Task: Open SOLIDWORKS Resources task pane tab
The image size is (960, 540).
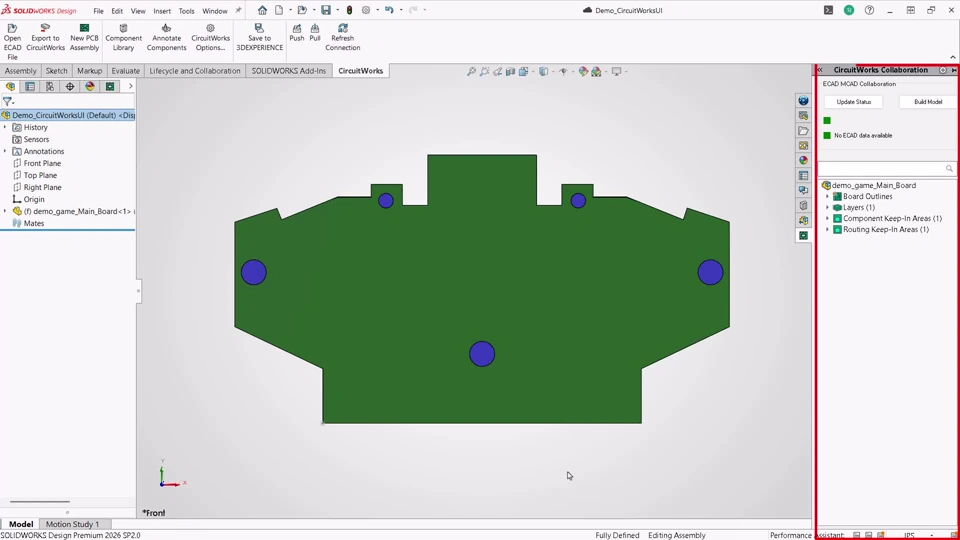Action: coord(803,100)
